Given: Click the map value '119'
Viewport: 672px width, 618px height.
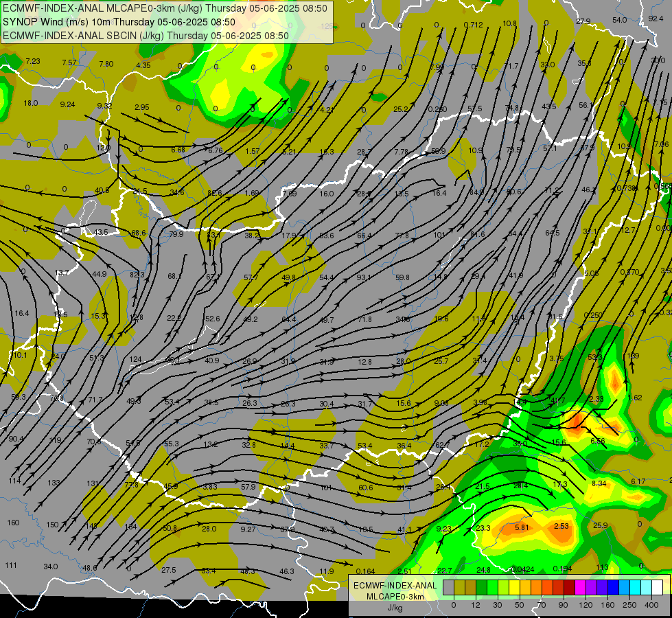Looking at the screenshot, I should coord(55,440).
